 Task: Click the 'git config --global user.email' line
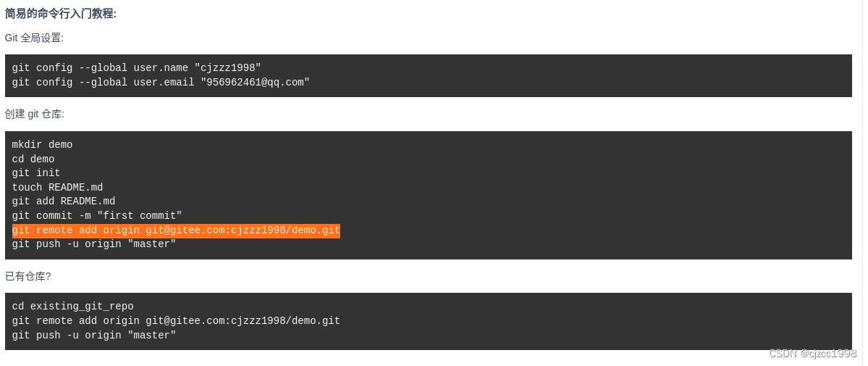[161, 83]
